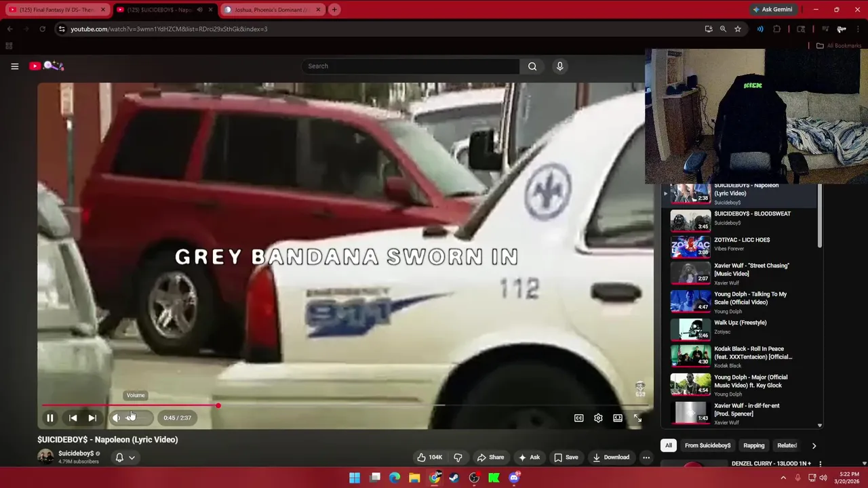Play ZOTiYAC - LICC HOE$ from the playlist
Screen dimensions: 868x488
[x=739, y=246]
